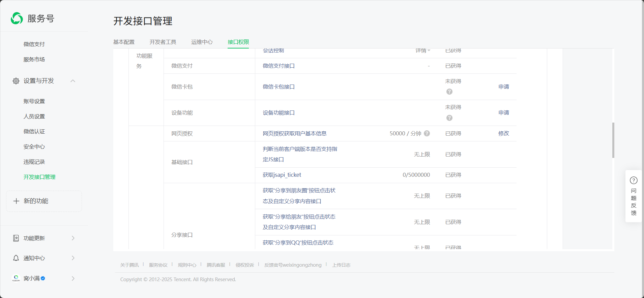This screenshot has height=298, width=644.
Task: Open 服务市场 in the sidebar
Action: pyautogui.click(x=34, y=59)
